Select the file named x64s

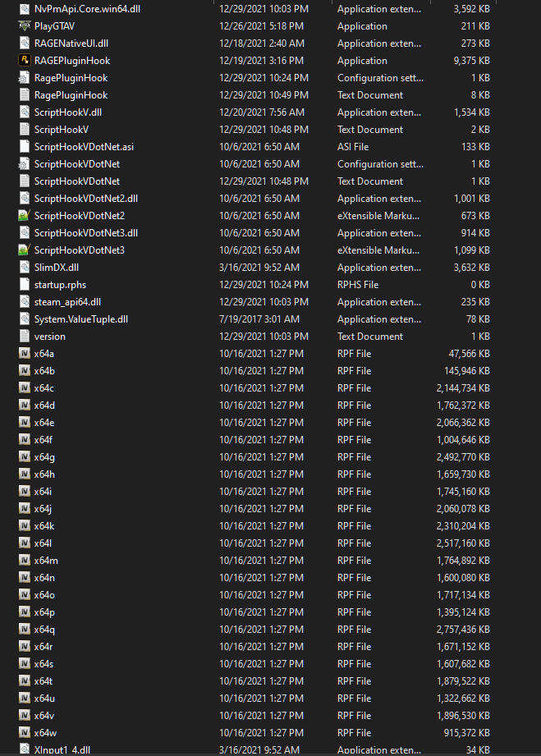click(x=44, y=664)
